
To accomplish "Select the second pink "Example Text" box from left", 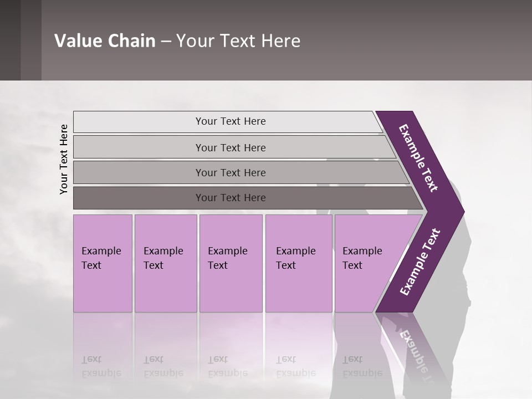I will tap(165, 263).
